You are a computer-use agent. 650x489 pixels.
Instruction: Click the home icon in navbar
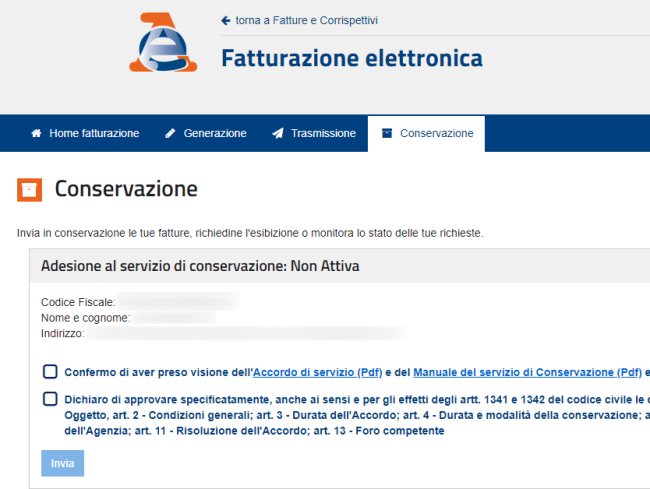[x=37, y=133]
